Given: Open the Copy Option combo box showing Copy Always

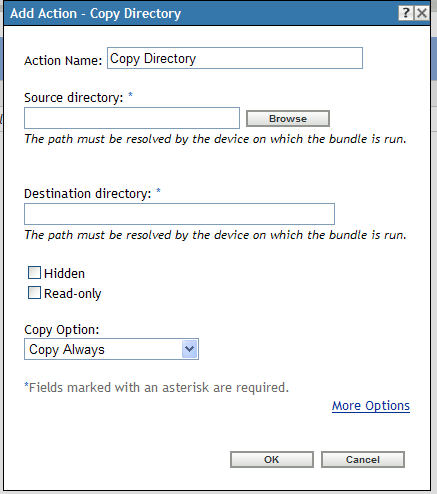Looking at the screenshot, I should tap(111, 349).
